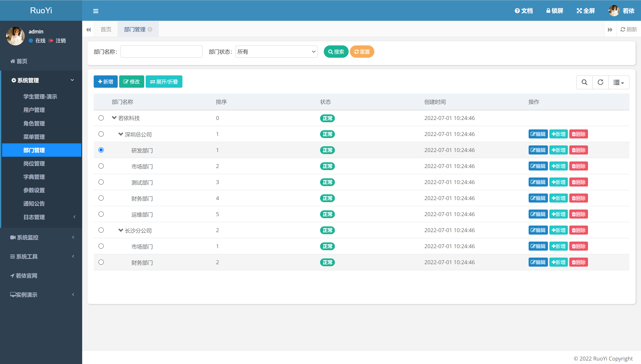Delete the 测试部门 row
641x364 pixels.
tap(579, 182)
